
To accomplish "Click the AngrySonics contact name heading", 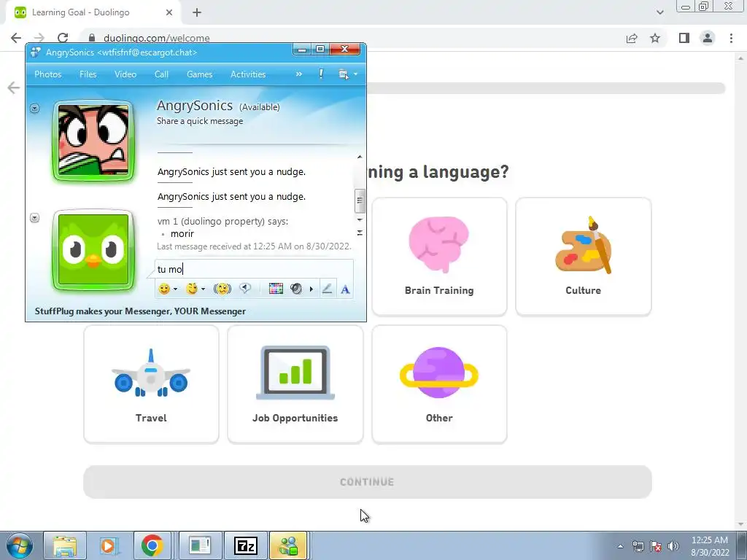I will [195, 105].
